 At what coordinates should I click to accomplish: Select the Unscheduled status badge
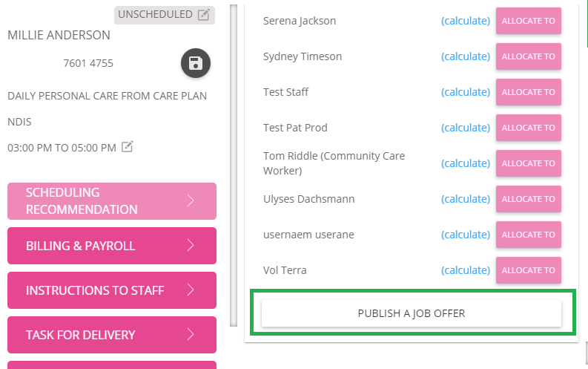pyautogui.click(x=165, y=15)
